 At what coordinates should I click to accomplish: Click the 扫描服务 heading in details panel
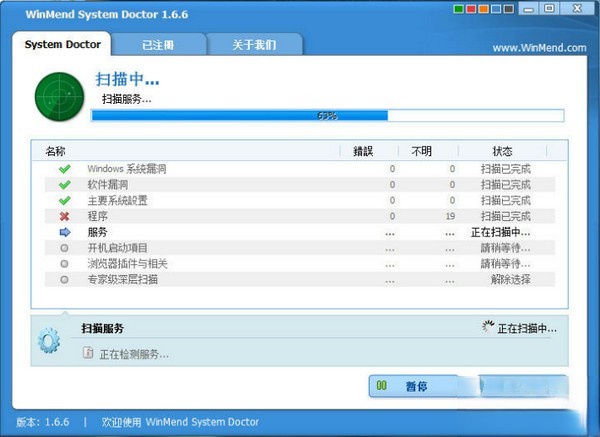[x=103, y=328]
